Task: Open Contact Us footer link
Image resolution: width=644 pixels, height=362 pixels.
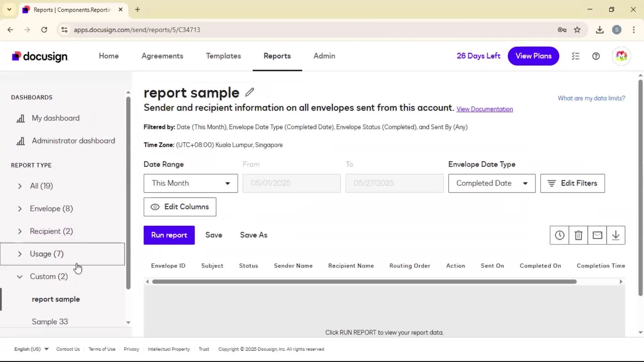Action: click(x=68, y=349)
